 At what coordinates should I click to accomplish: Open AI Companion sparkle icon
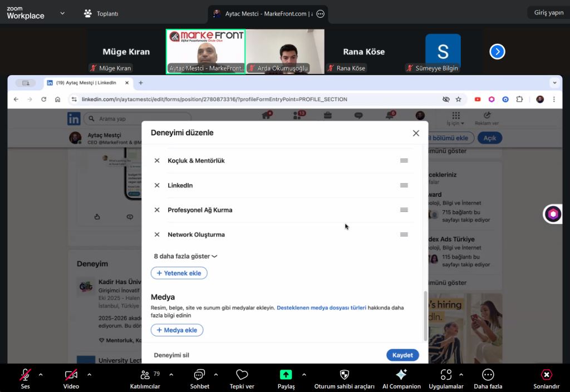coord(401,374)
